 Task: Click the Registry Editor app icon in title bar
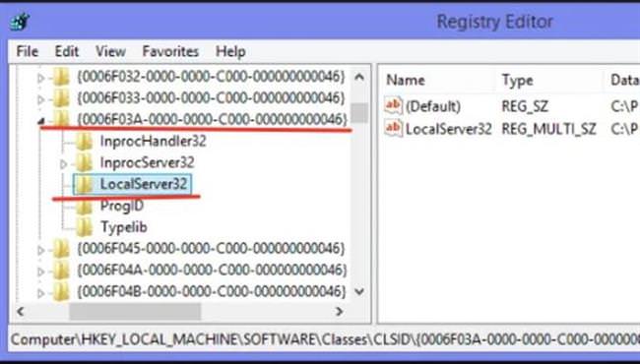tap(20, 22)
